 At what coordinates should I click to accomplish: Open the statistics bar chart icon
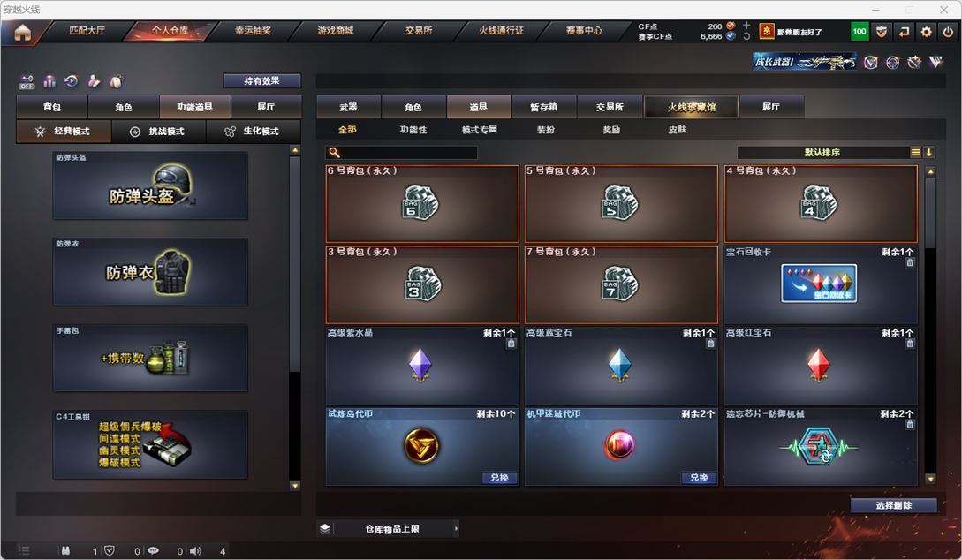pyautogui.click(x=49, y=81)
